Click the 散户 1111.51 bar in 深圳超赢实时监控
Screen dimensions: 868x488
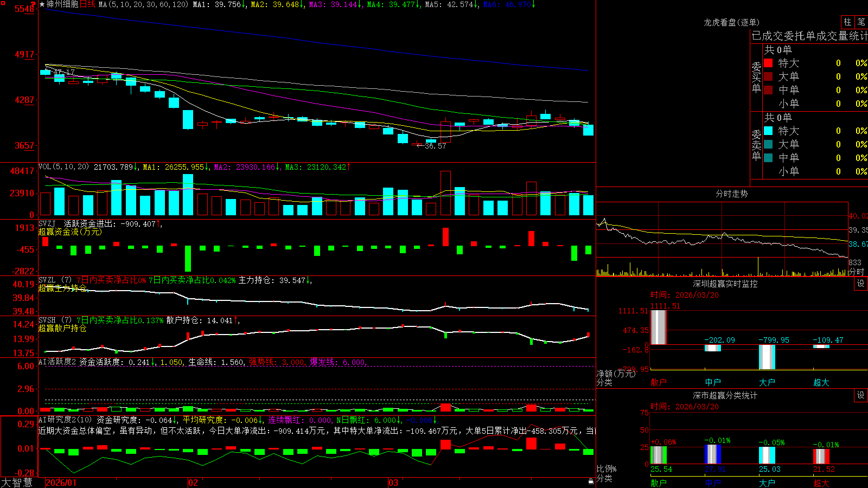pyautogui.click(x=659, y=327)
